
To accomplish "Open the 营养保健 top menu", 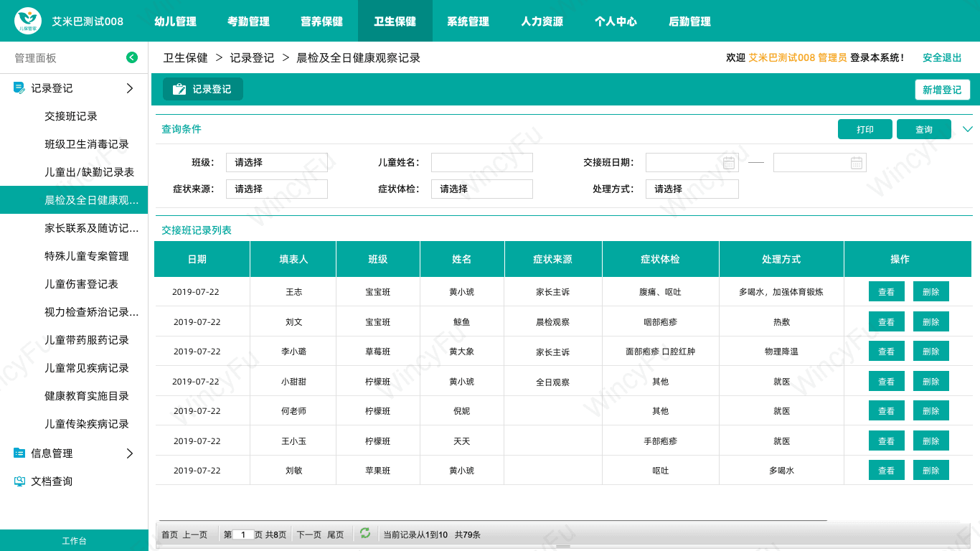I will (321, 21).
